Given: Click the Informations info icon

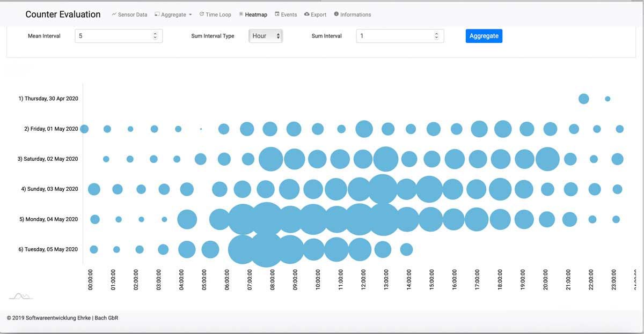Looking at the screenshot, I should (336, 14).
